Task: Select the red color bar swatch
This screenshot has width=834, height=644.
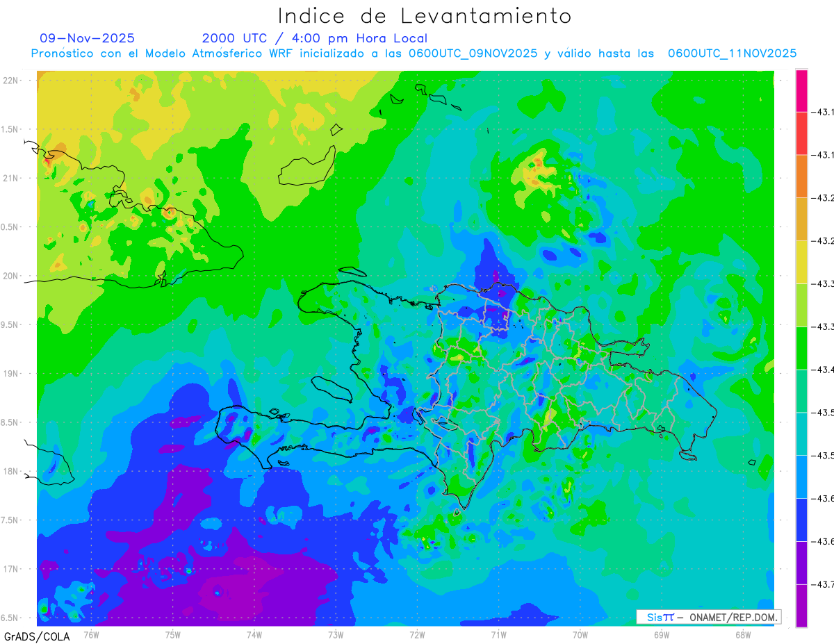Action: point(801,133)
